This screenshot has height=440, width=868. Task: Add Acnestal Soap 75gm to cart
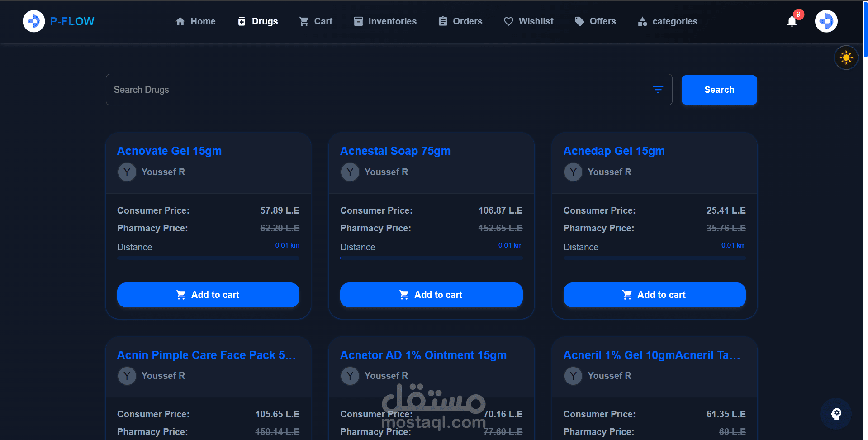[432, 295]
